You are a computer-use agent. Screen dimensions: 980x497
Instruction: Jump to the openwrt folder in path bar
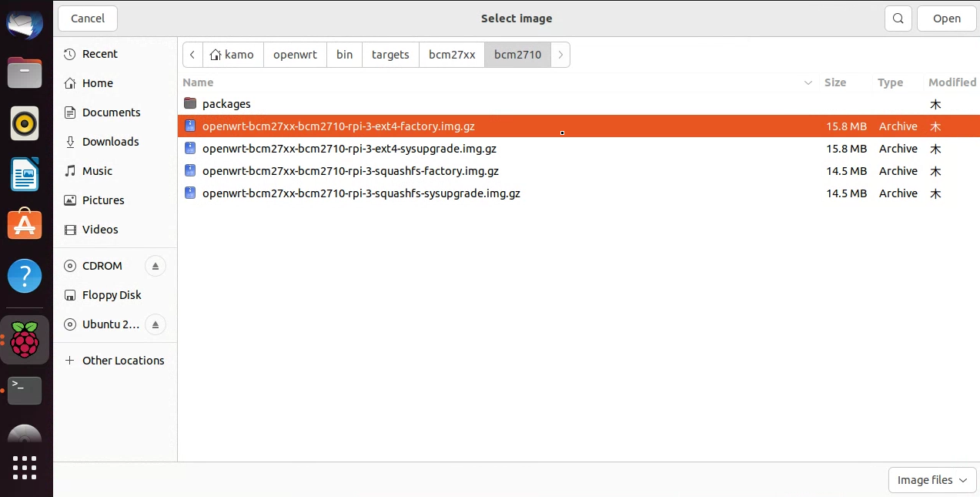295,55
